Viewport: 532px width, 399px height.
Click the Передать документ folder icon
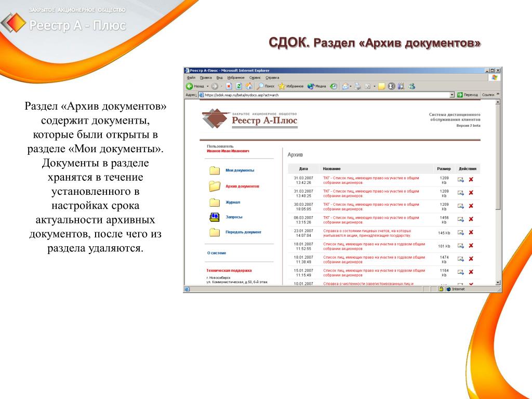[215, 232]
